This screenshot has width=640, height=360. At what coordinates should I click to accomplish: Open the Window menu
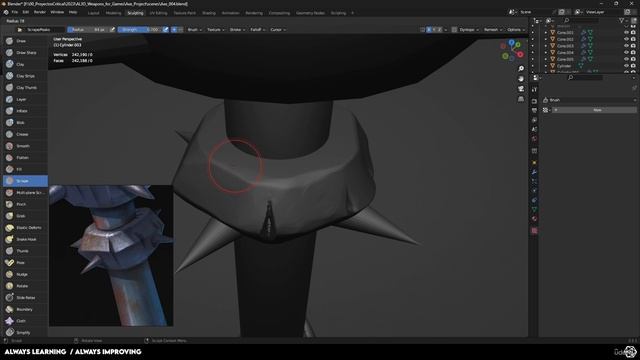pos(57,12)
